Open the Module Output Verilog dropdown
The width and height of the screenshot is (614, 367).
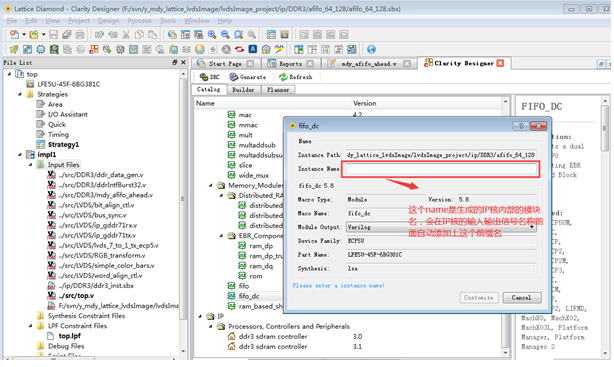pos(441,227)
